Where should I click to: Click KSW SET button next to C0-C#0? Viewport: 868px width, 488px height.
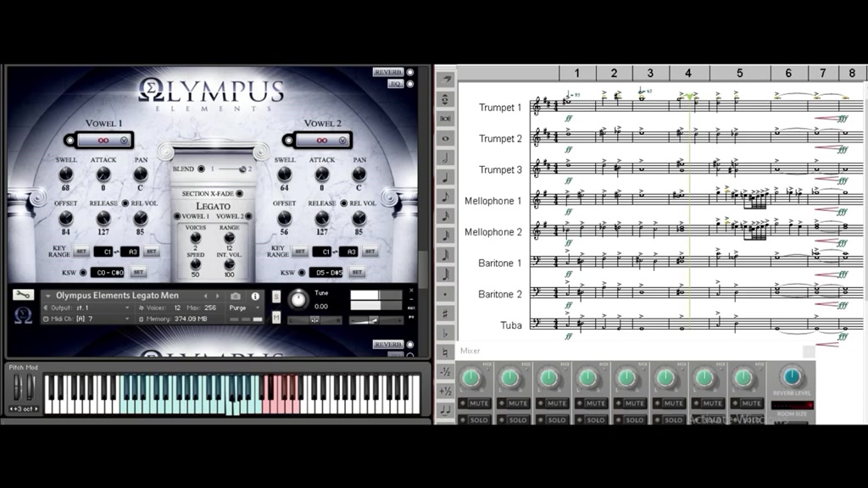138,272
